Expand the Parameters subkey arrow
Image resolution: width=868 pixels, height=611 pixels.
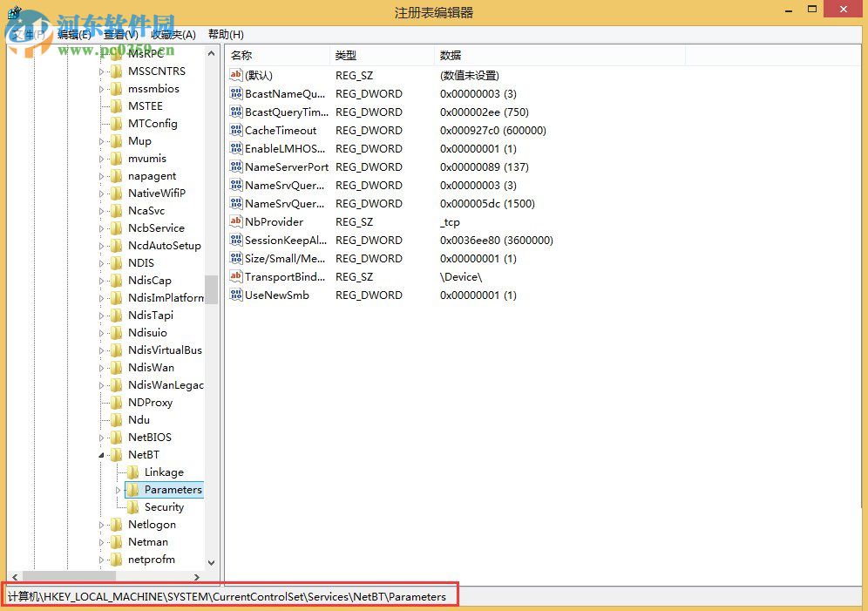click(x=117, y=489)
